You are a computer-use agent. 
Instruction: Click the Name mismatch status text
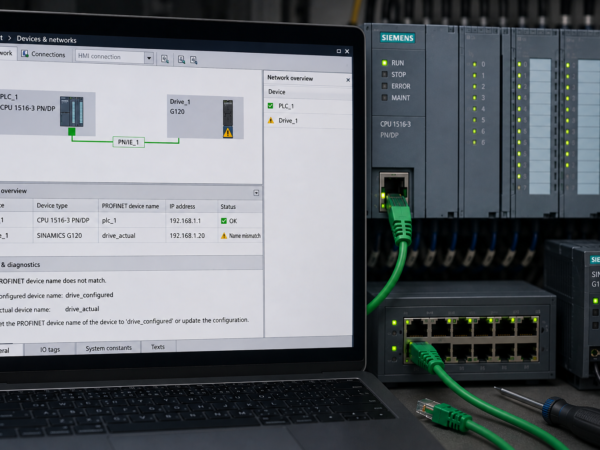click(245, 236)
